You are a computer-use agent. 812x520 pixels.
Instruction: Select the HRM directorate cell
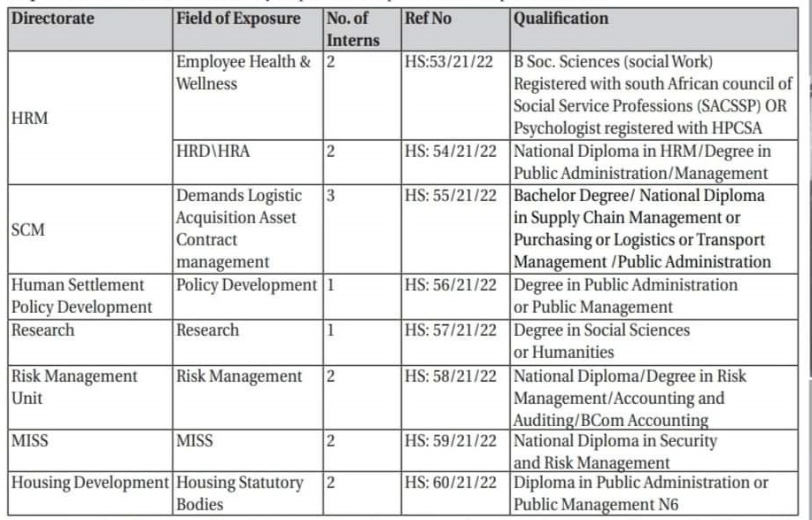click(29, 118)
